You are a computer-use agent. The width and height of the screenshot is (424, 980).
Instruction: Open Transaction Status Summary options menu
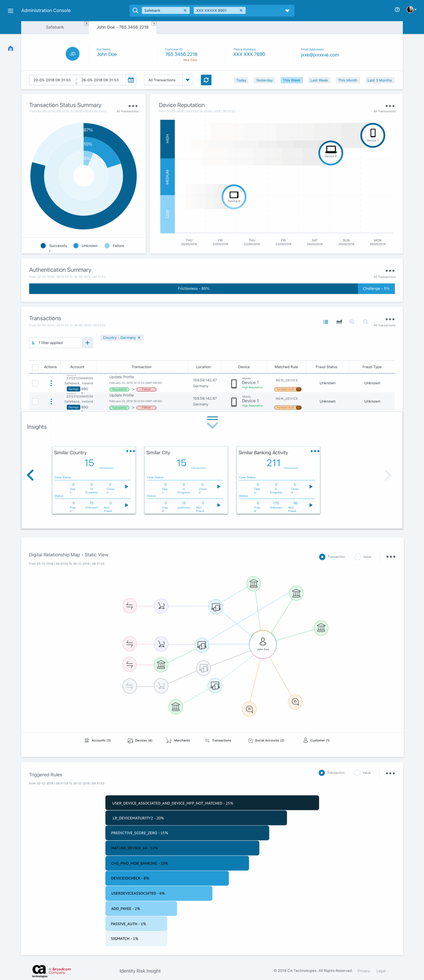pyautogui.click(x=133, y=106)
